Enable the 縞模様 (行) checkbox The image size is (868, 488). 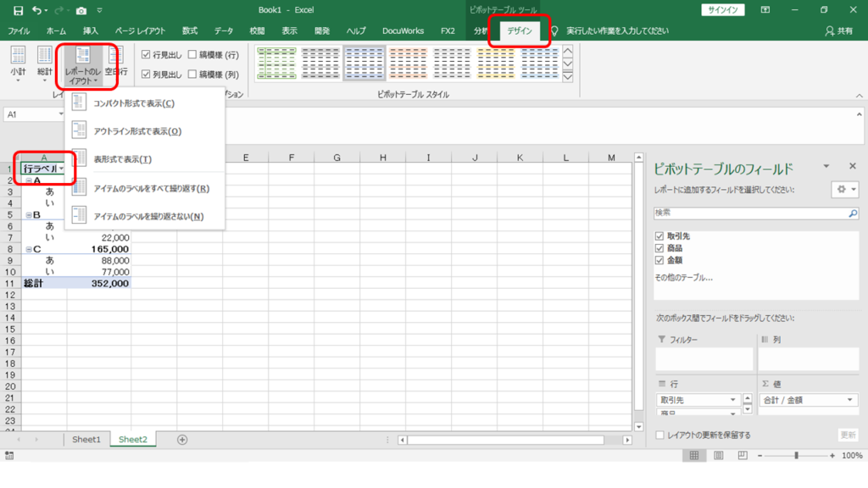pyautogui.click(x=192, y=54)
